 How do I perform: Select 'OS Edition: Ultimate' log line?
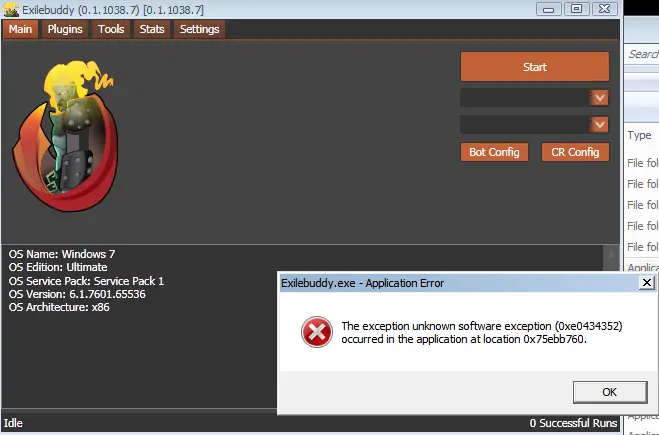click(x=58, y=267)
